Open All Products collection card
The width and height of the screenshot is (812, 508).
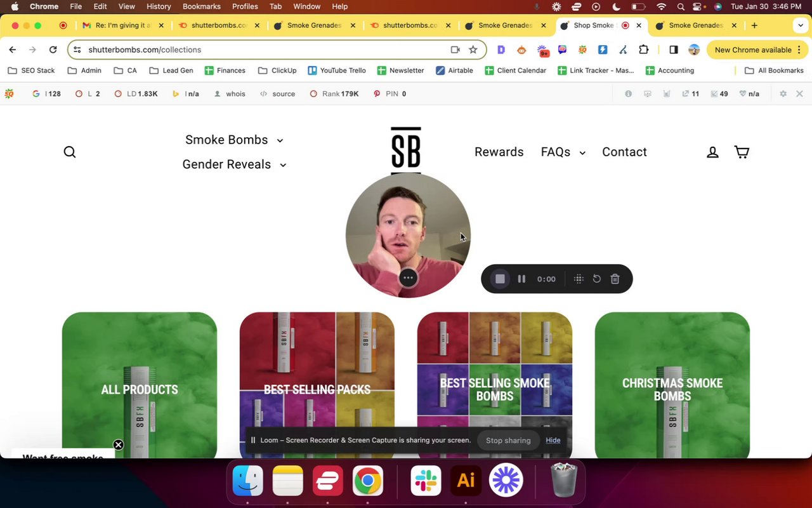coord(140,385)
